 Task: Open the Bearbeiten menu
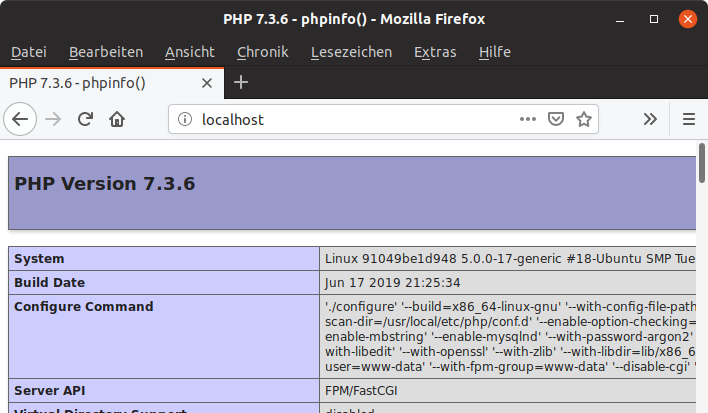click(x=106, y=52)
